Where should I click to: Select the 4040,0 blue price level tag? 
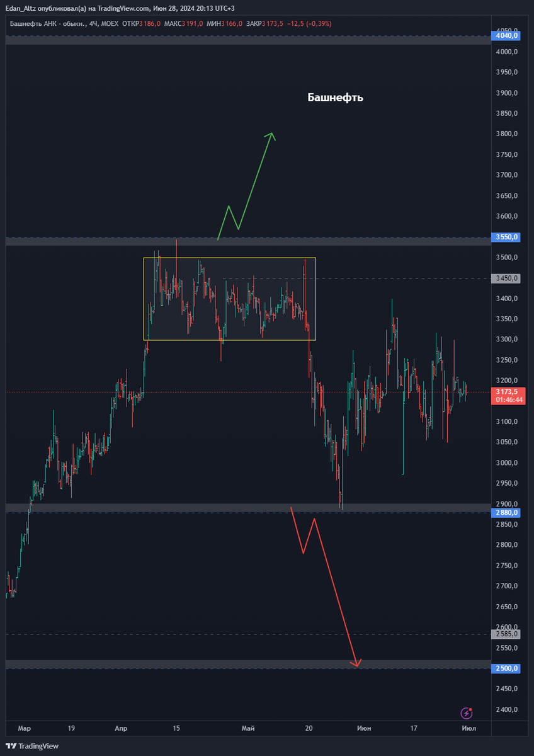click(x=507, y=35)
